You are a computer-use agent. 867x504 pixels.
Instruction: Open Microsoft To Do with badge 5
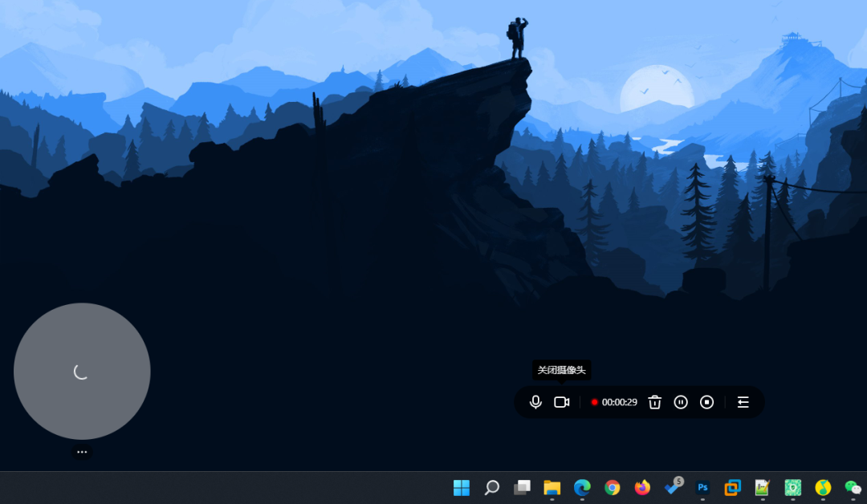(674, 486)
